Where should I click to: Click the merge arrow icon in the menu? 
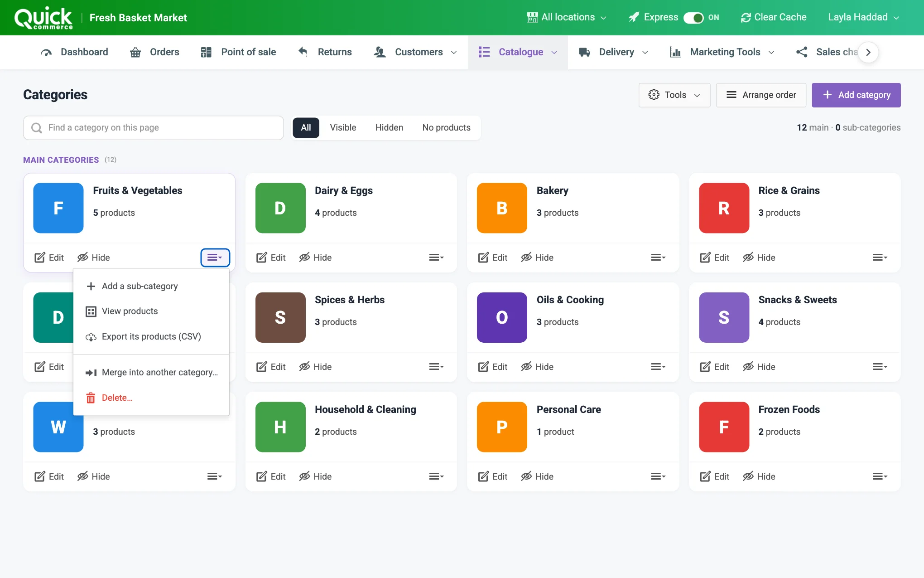pos(91,373)
